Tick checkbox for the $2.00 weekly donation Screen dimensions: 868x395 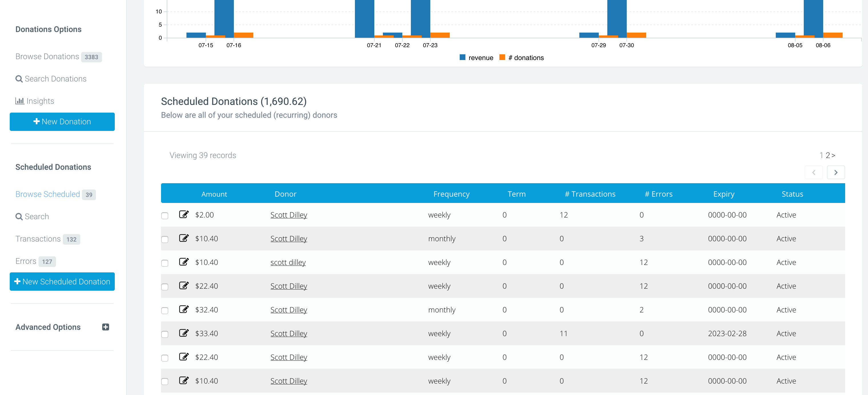(165, 216)
